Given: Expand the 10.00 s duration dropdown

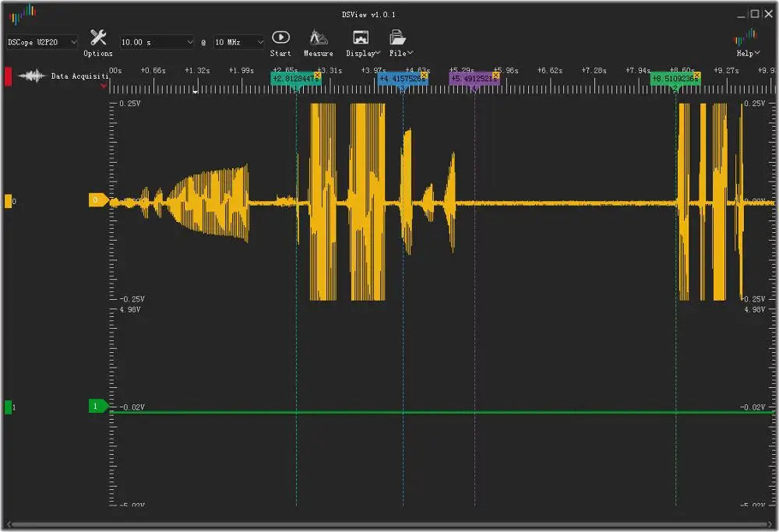Looking at the screenshot, I should pos(157,42).
